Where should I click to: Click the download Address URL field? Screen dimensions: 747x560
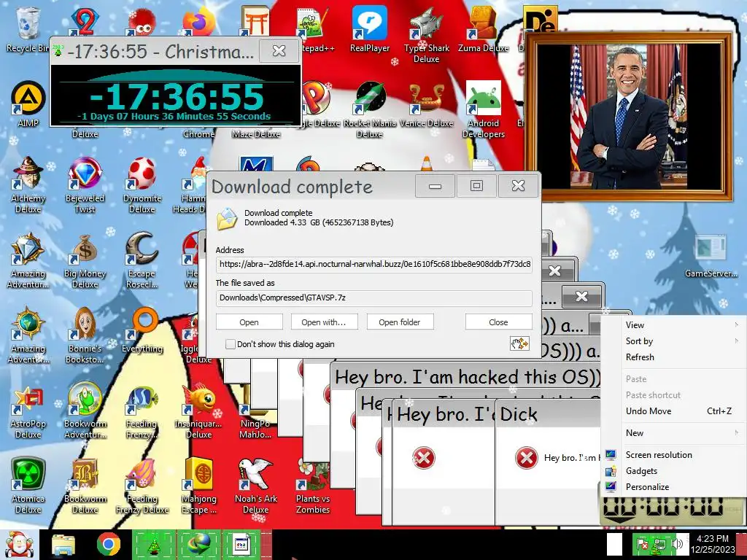373,264
